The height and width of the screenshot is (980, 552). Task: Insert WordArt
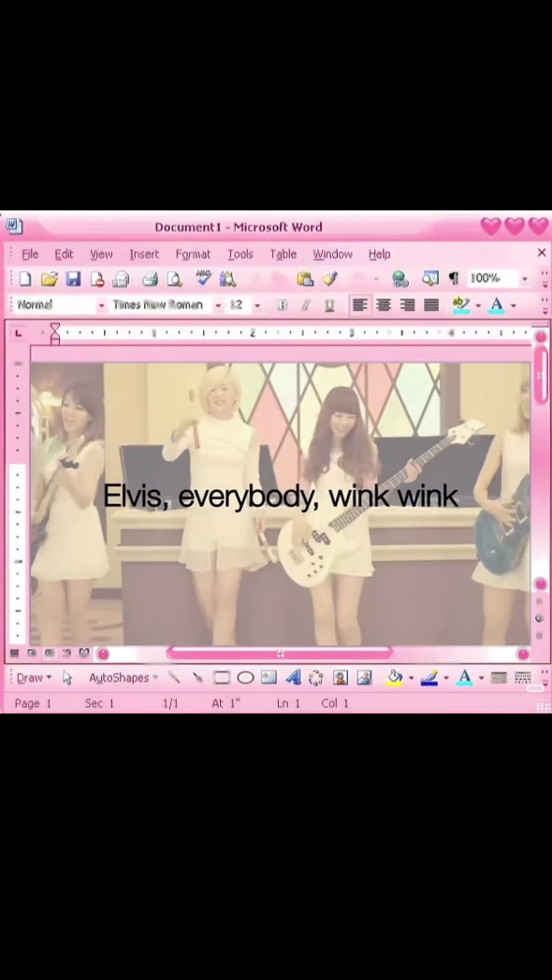coord(293,678)
